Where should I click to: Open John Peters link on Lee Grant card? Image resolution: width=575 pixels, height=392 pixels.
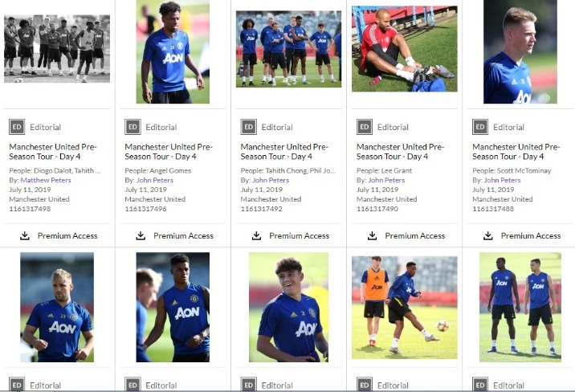[x=386, y=180]
